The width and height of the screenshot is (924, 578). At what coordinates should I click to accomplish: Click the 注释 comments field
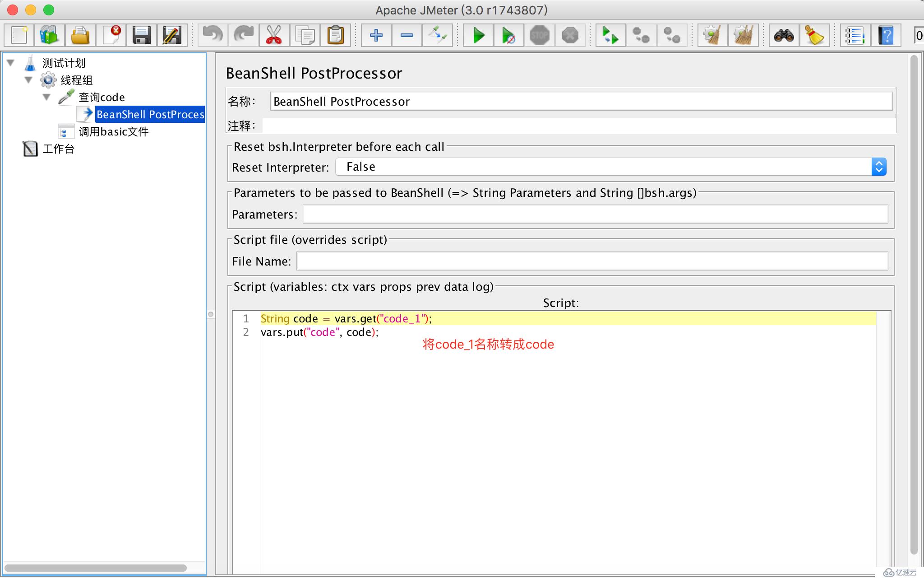tap(579, 126)
